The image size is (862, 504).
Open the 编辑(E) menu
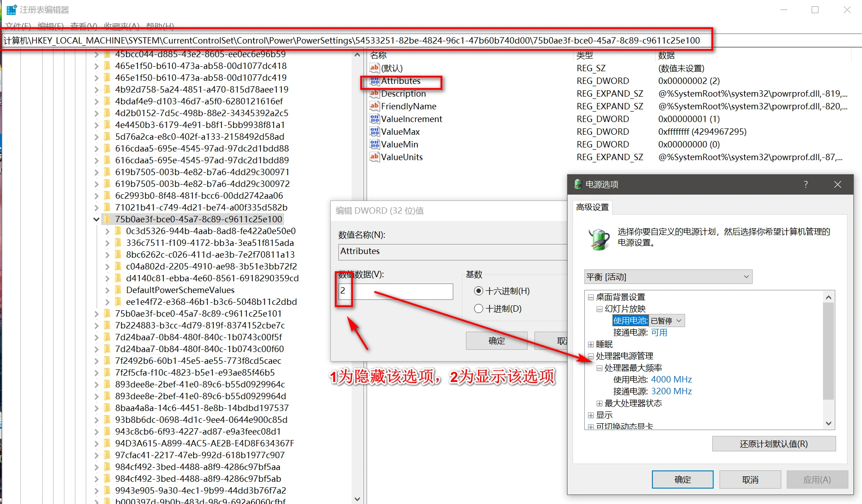tap(50, 26)
